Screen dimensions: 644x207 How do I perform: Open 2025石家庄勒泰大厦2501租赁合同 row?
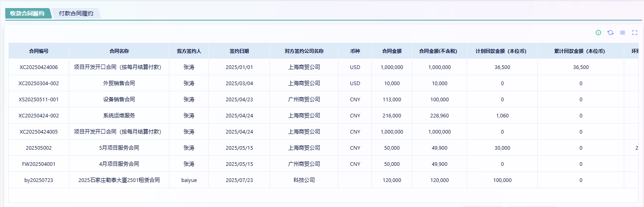(x=119, y=180)
